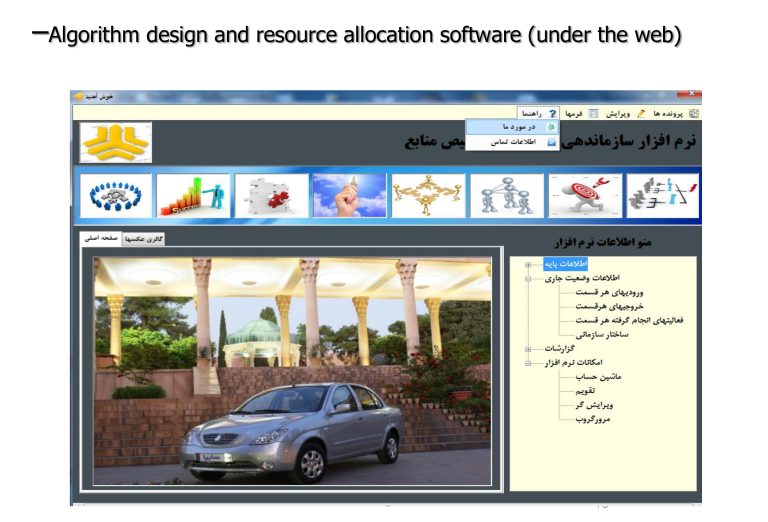Select the گزارشات tree item
The height and width of the screenshot is (522, 768).
coord(559,349)
